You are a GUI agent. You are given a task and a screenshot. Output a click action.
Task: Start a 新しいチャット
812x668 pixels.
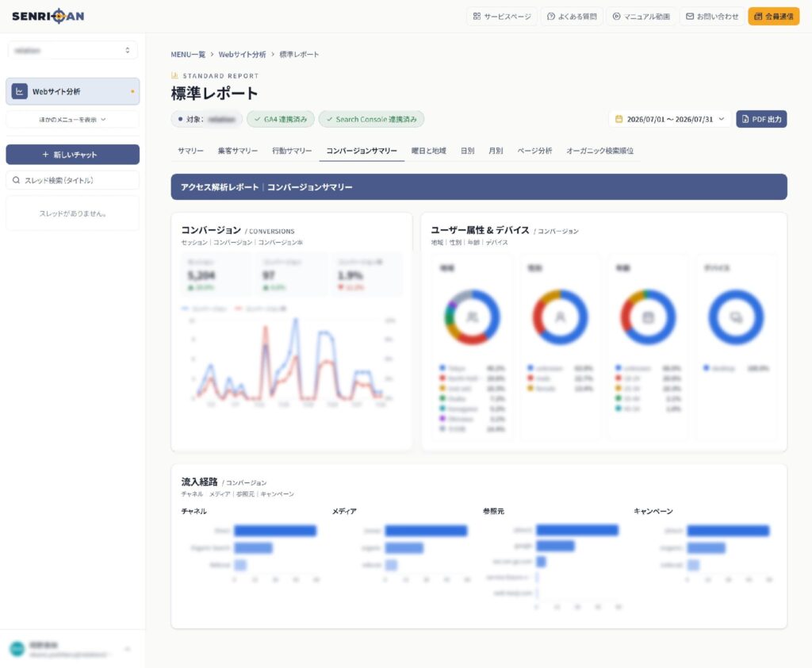(72, 155)
